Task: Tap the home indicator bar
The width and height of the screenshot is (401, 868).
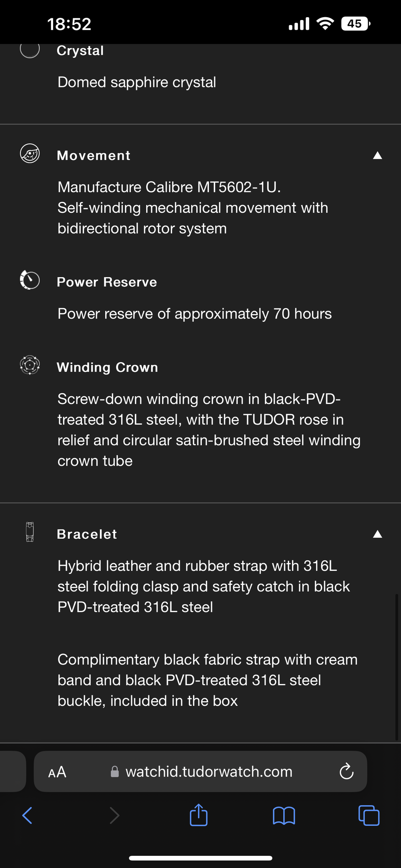Action: pyautogui.click(x=200, y=858)
